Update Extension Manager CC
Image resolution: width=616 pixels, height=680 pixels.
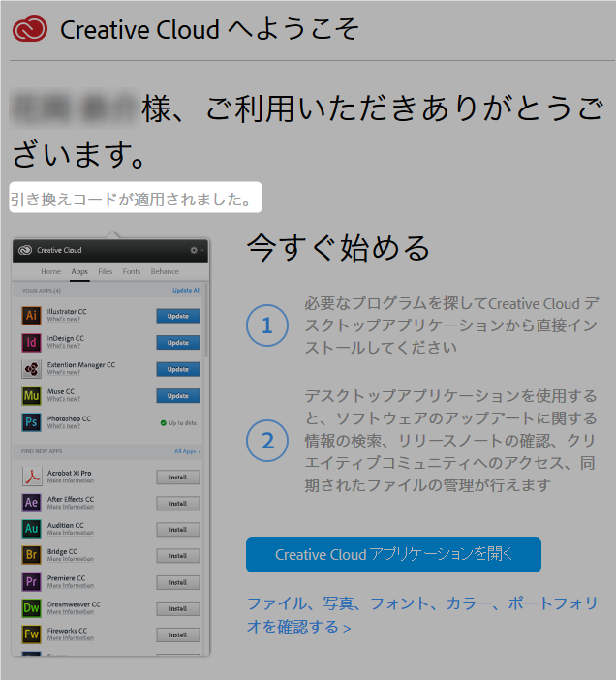(x=178, y=369)
